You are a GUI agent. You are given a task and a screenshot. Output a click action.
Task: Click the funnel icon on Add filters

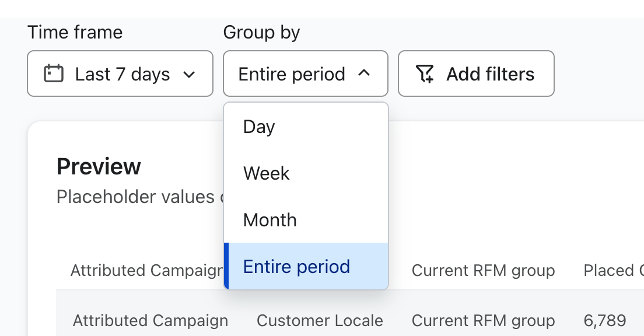pos(425,74)
